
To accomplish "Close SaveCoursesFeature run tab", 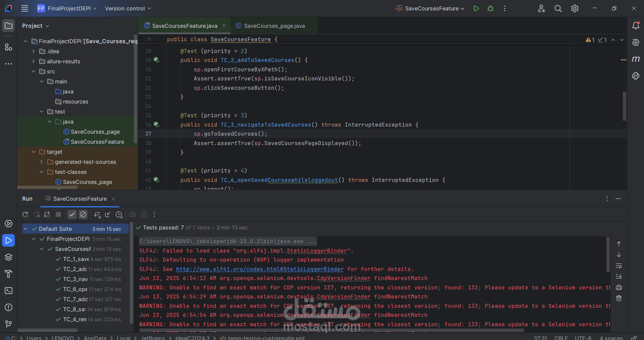I will [x=113, y=199].
